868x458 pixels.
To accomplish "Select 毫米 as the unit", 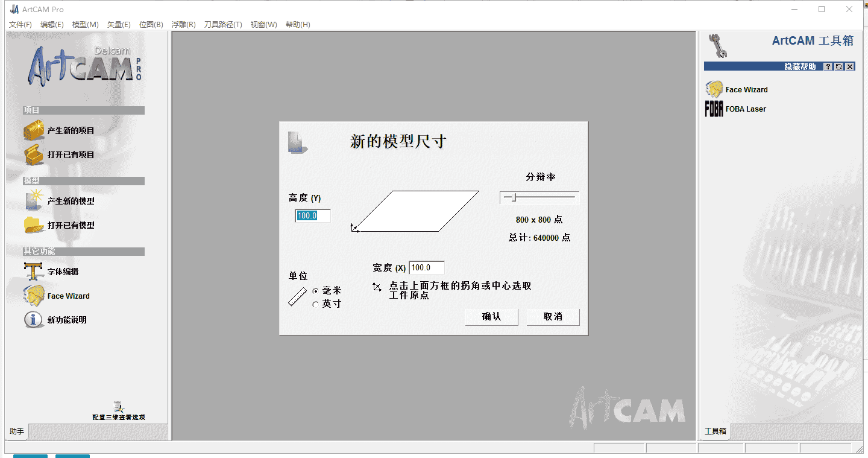I will (315, 291).
